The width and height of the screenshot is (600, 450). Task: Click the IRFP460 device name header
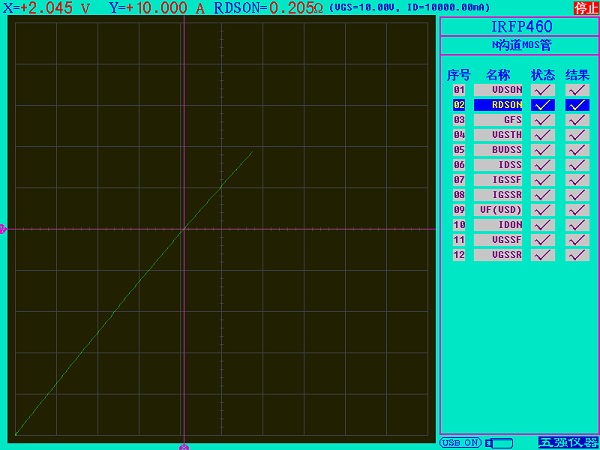point(519,26)
